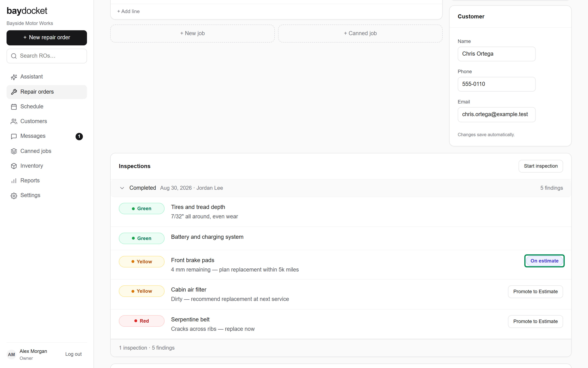The width and height of the screenshot is (588, 368).
Task: Click the Reports bar chart icon
Action: (x=14, y=181)
